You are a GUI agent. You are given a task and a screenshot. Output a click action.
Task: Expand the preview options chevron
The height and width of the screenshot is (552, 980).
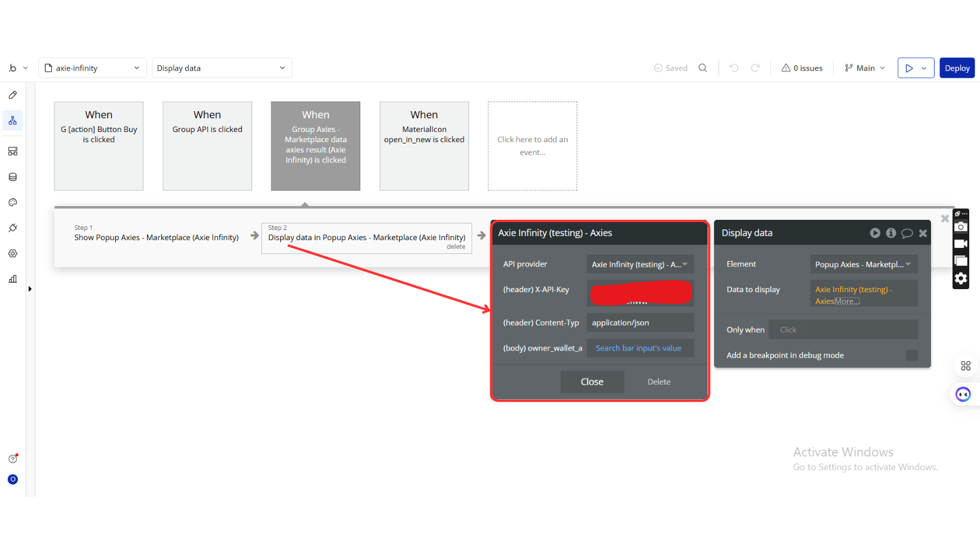coord(924,68)
